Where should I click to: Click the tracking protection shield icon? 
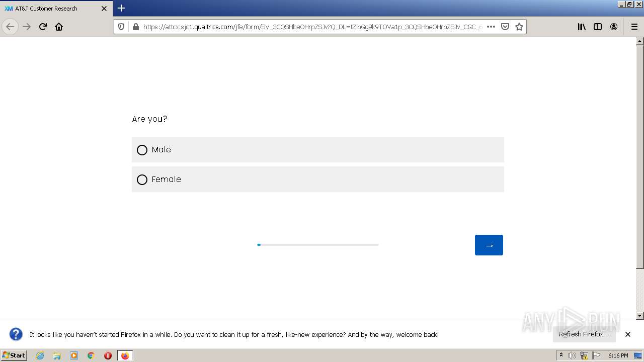(121, 27)
